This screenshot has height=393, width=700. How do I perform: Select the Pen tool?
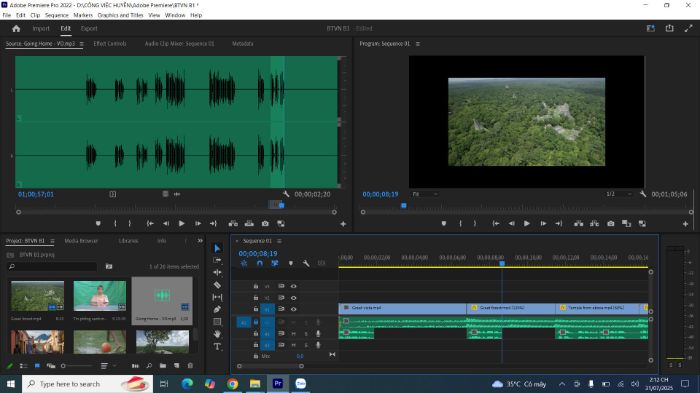tap(217, 309)
